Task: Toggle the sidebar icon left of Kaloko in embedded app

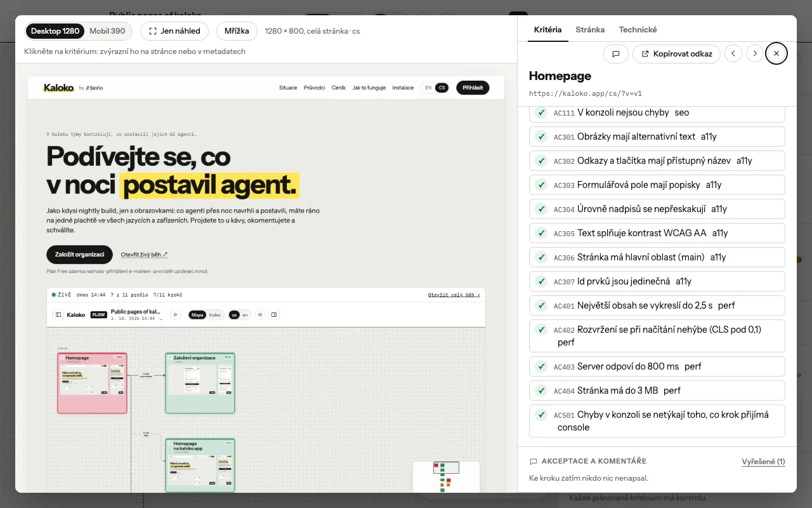Action: tap(58, 314)
